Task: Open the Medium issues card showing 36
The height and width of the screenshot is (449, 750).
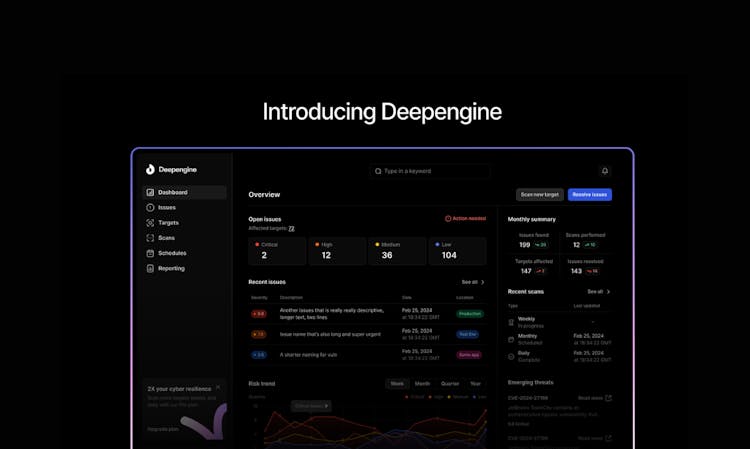Action: 397,251
